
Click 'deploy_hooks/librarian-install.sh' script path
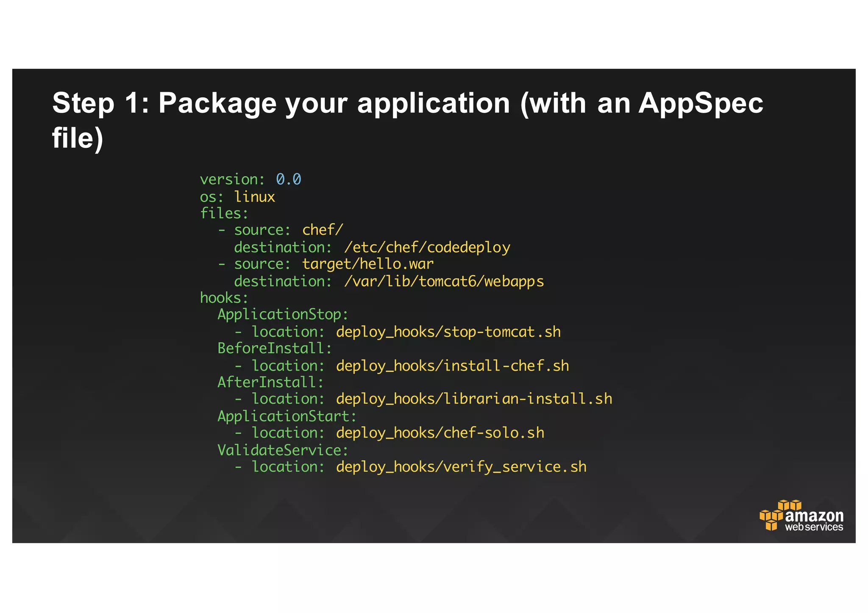coord(474,399)
